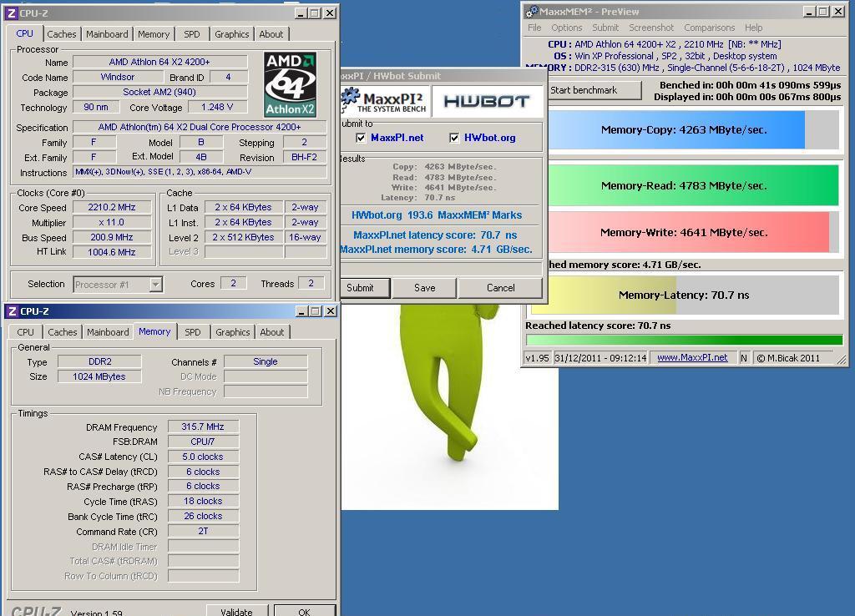
Task: Open the File menu in MaxxMEM²
Action: pos(534,28)
